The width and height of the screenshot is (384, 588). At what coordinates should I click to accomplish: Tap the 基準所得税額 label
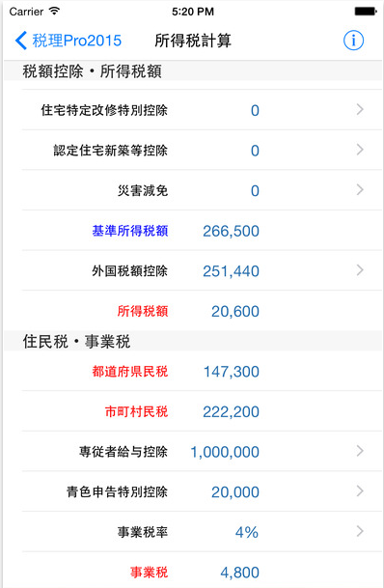click(130, 231)
